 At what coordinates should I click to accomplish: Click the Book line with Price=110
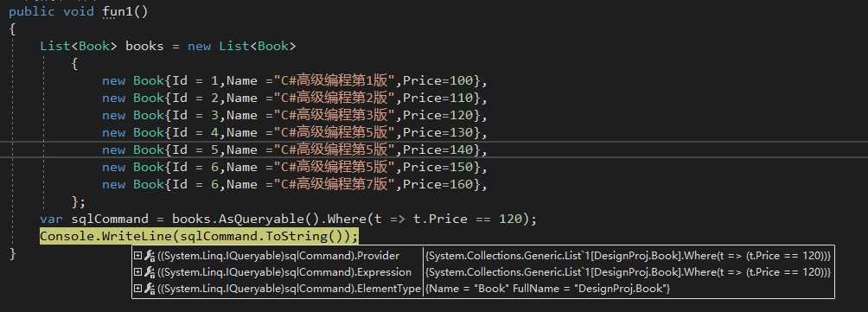295,98
